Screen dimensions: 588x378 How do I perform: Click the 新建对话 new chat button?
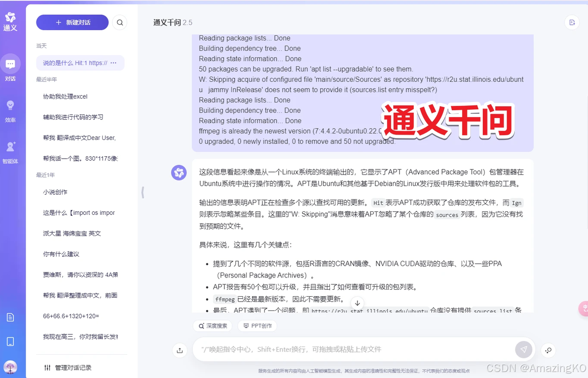73,23
